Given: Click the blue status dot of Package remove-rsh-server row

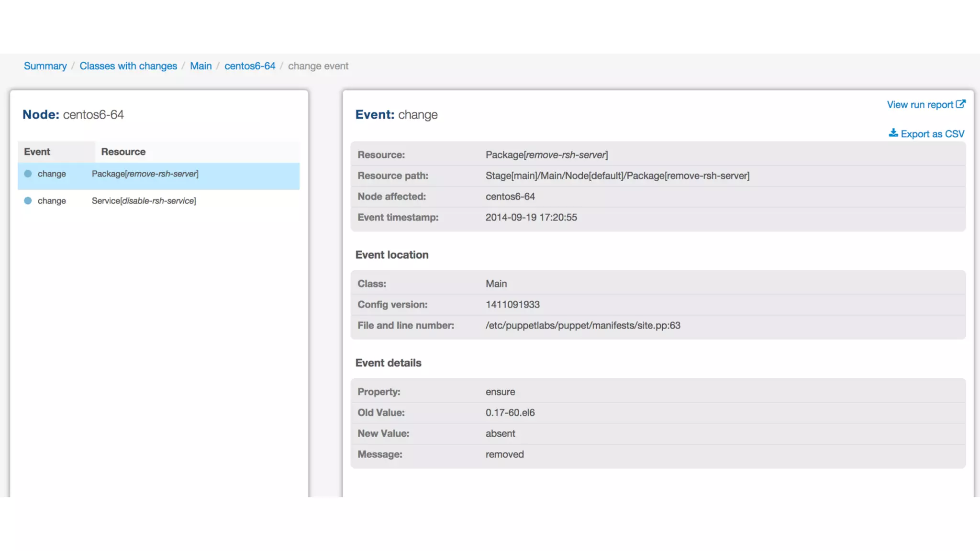Looking at the screenshot, I should tap(28, 174).
